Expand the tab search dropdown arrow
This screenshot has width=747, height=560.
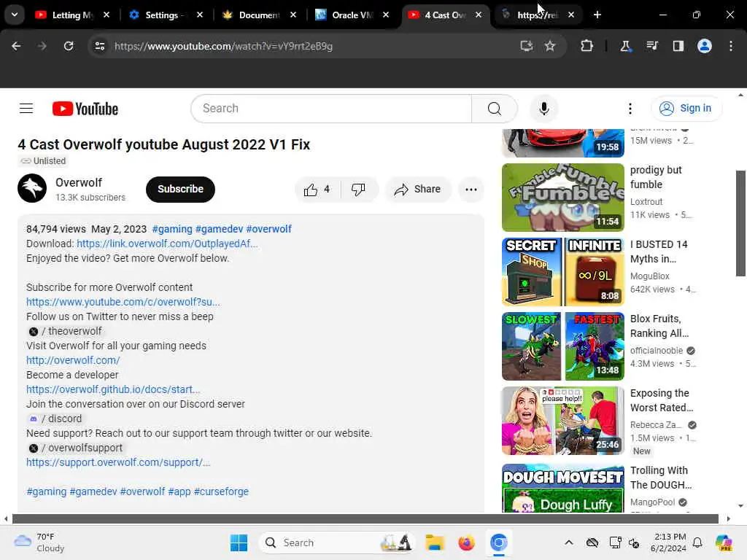tap(15, 15)
